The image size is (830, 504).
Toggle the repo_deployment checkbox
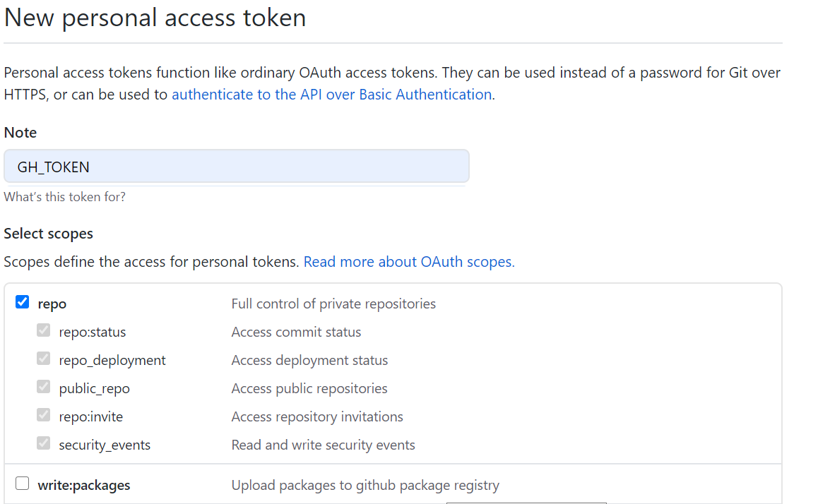pyautogui.click(x=44, y=359)
